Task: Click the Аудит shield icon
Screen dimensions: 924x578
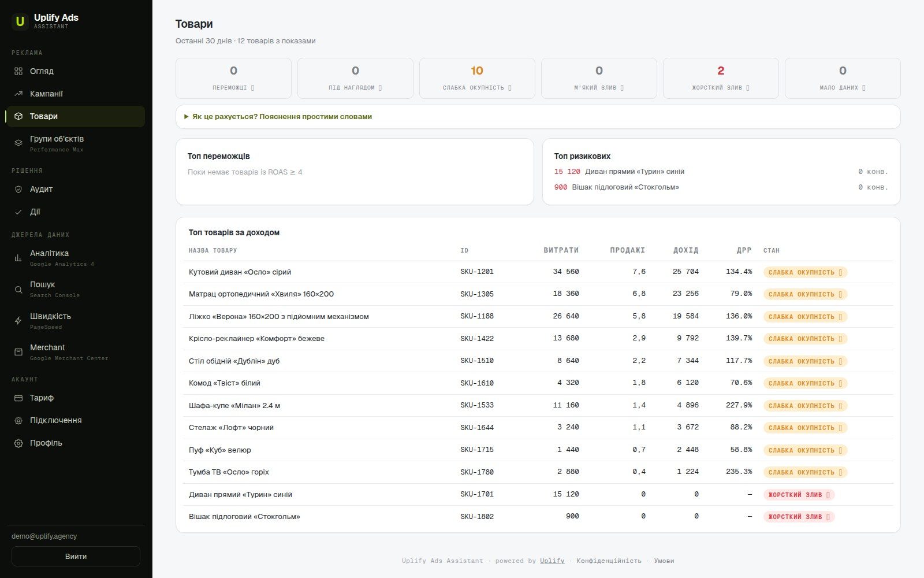Action: [18, 189]
